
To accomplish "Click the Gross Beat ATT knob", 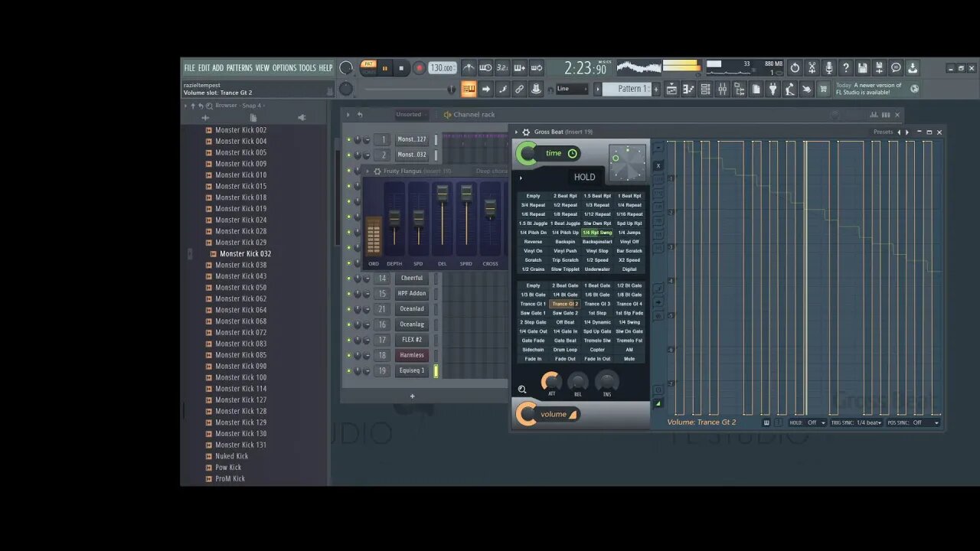I will (x=551, y=381).
